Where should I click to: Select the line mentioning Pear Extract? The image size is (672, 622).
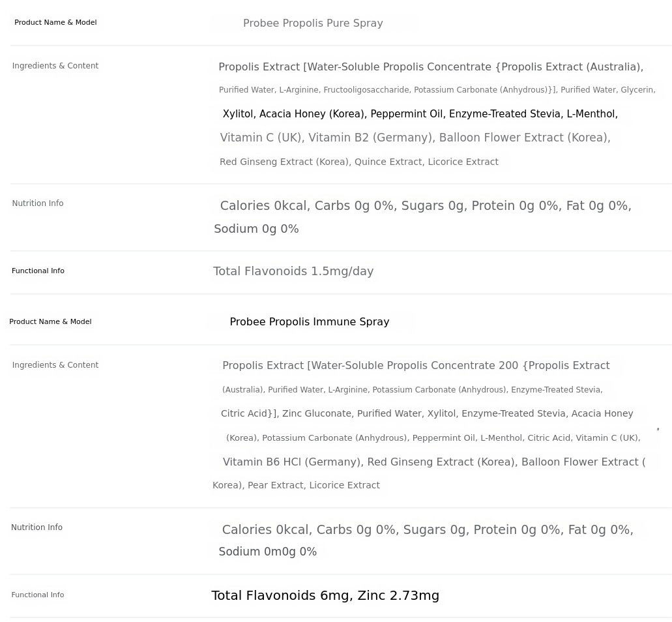296,485
